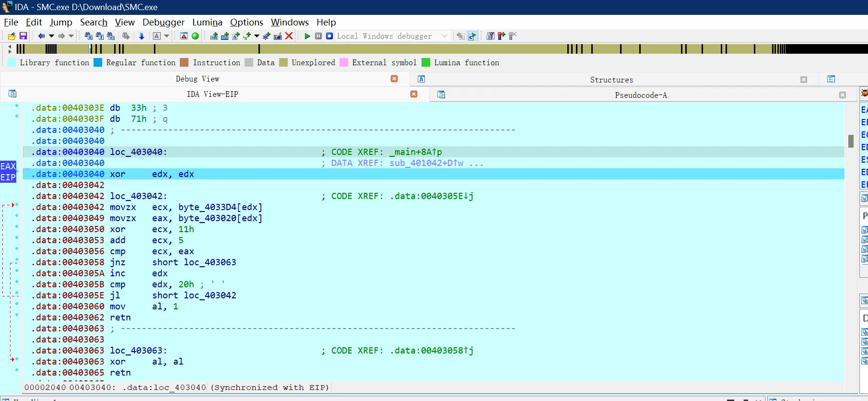The height and width of the screenshot is (401, 868).
Task: Jump back with the blue left arrow
Action: tap(41, 36)
